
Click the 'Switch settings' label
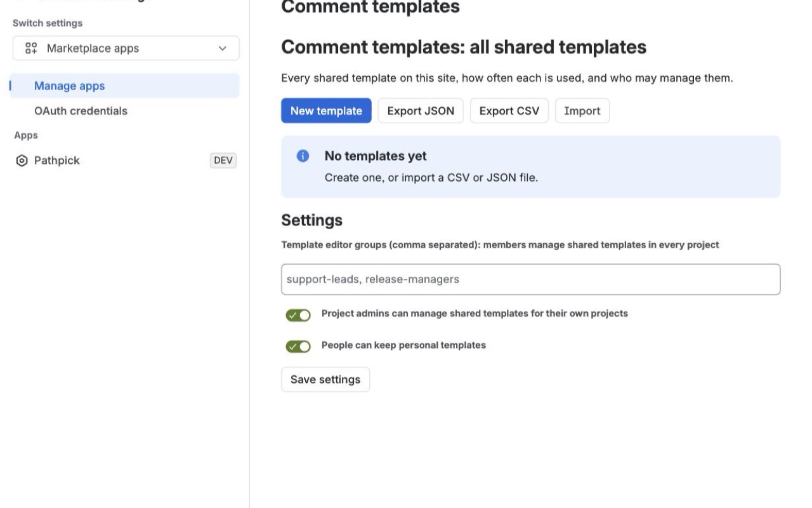(48, 23)
